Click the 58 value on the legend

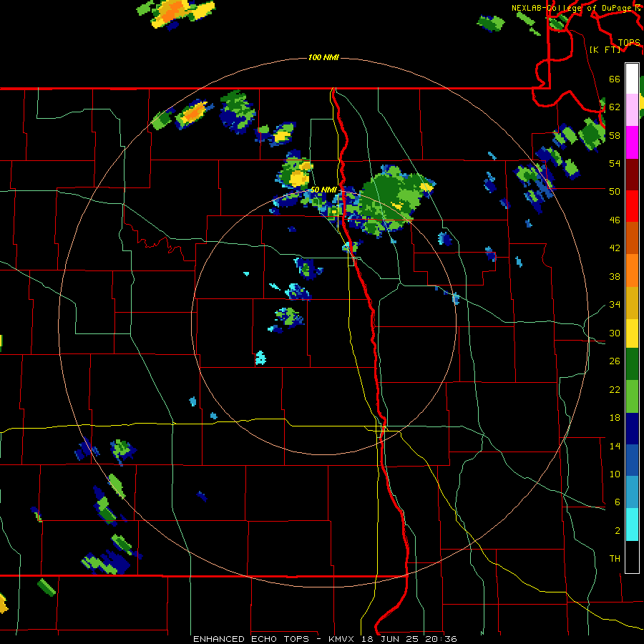(615, 135)
